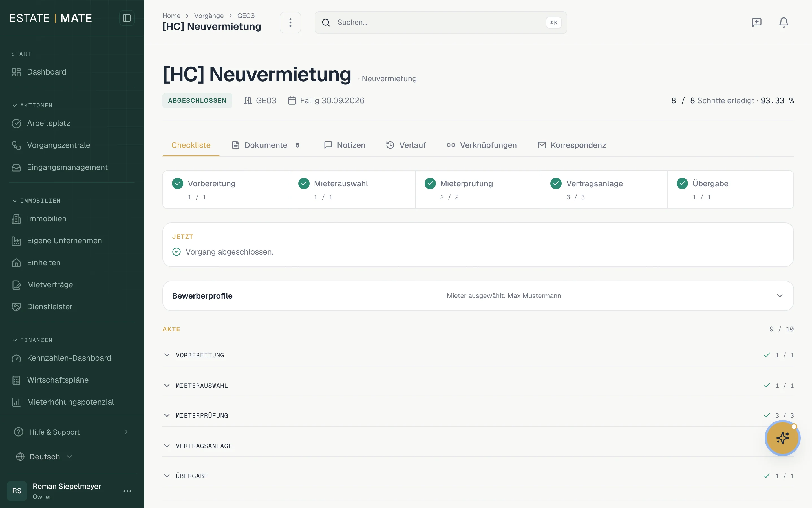The image size is (812, 508).
Task: Open Vorgangszentrale
Action: [72, 145]
